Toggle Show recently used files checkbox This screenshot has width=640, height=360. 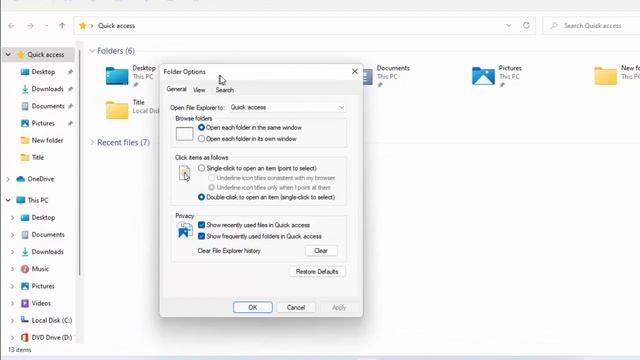point(201,225)
